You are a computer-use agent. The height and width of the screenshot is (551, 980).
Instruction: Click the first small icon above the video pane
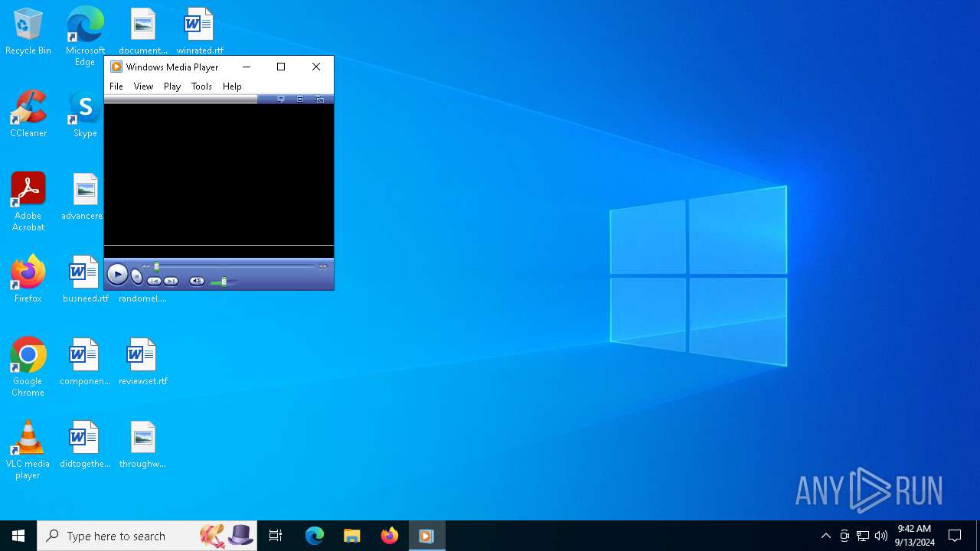(x=281, y=99)
